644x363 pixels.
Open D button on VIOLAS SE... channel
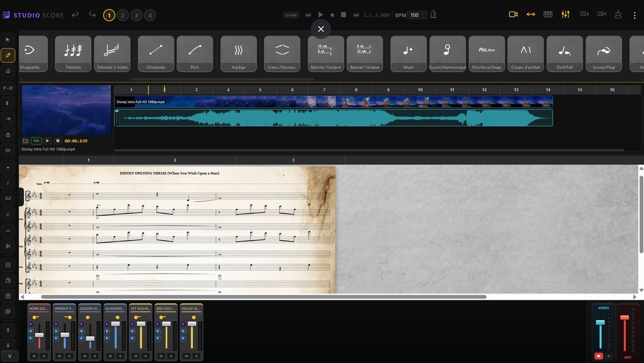[183, 331]
